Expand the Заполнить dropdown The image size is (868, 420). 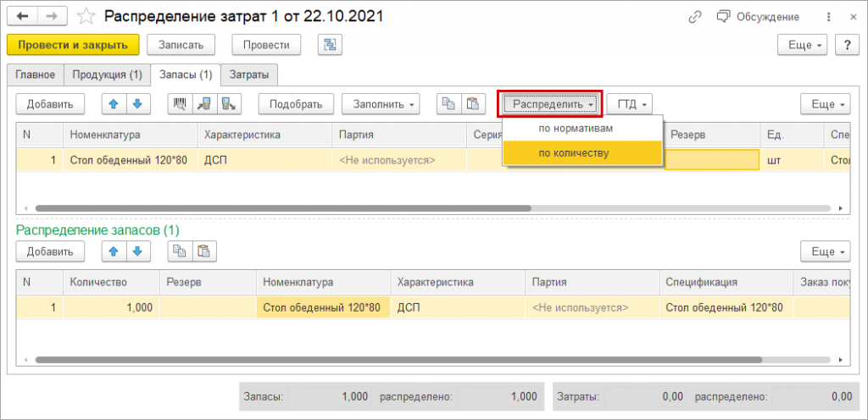pos(380,104)
